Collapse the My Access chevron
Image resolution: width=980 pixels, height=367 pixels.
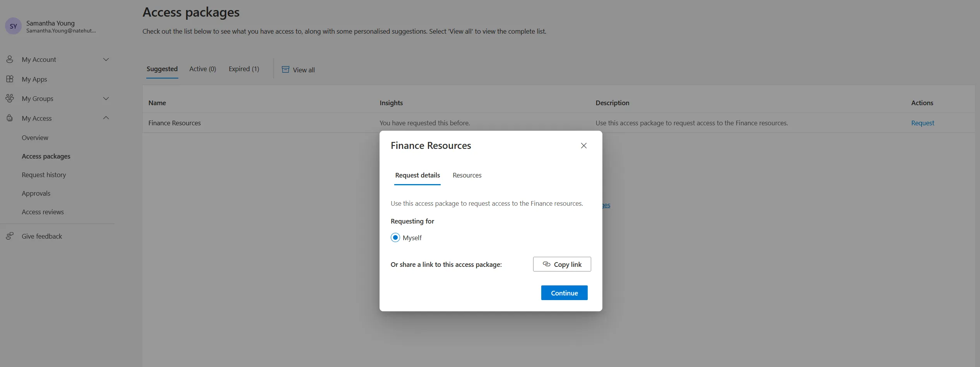(106, 118)
